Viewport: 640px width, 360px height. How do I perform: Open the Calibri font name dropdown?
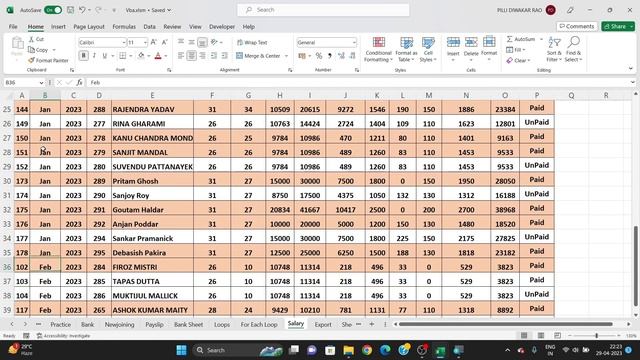click(123, 42)
